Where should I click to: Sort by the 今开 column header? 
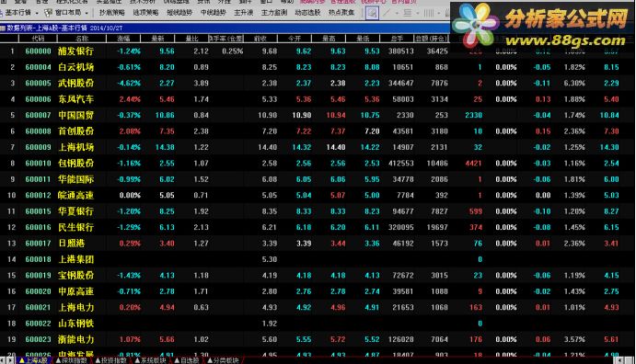[295, 39]
